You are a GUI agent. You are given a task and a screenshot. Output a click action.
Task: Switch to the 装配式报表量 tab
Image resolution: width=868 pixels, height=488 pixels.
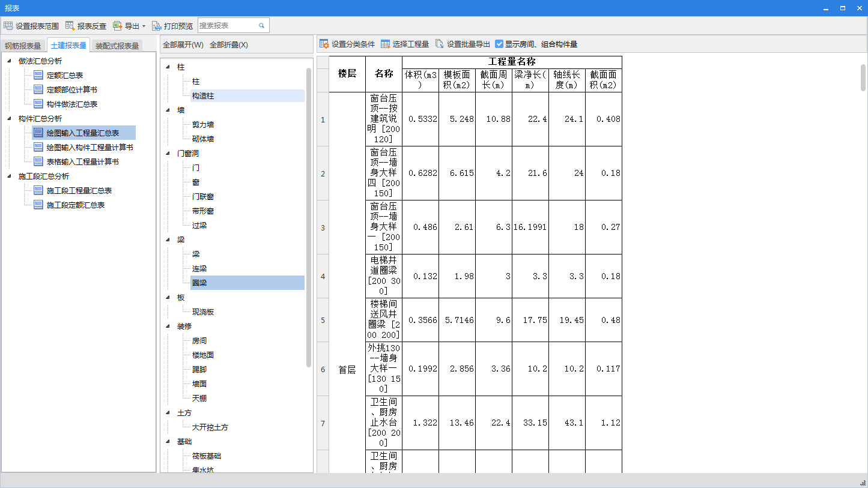117,46
